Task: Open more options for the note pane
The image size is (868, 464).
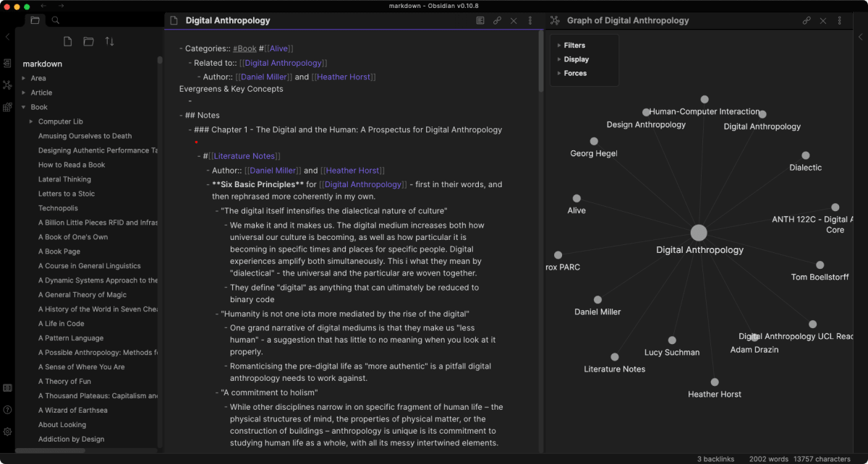Action: coord(530,21)
